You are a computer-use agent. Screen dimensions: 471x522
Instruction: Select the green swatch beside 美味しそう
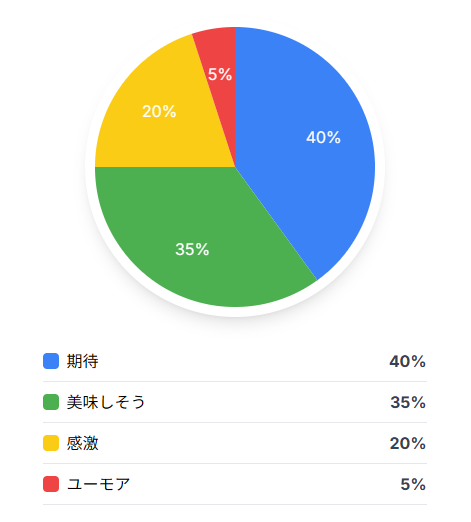(51, 402)
